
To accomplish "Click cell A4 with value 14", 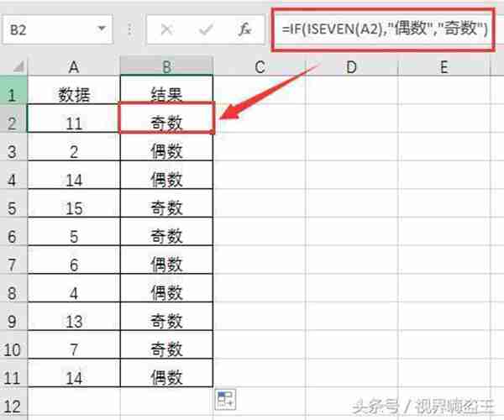I will coord(74,175).
